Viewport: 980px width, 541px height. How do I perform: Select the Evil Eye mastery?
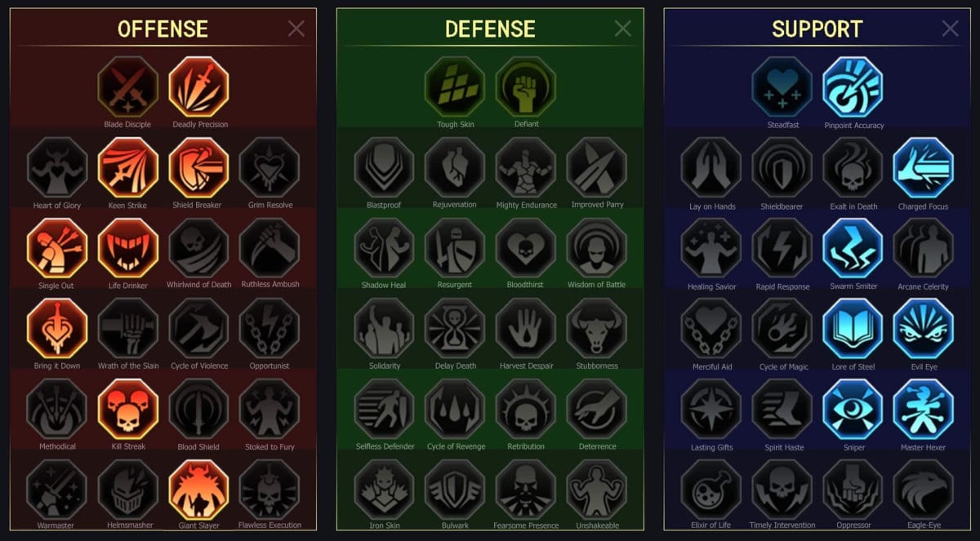click(924, 328)
